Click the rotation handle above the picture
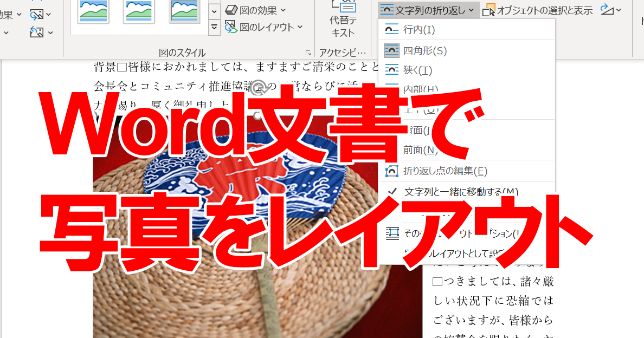 259,87
